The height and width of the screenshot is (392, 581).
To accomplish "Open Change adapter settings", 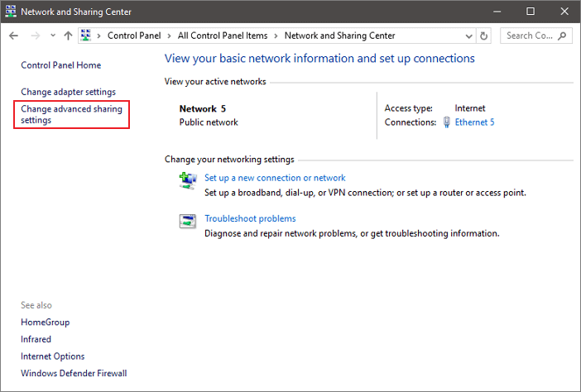I will tap(68, 92).
